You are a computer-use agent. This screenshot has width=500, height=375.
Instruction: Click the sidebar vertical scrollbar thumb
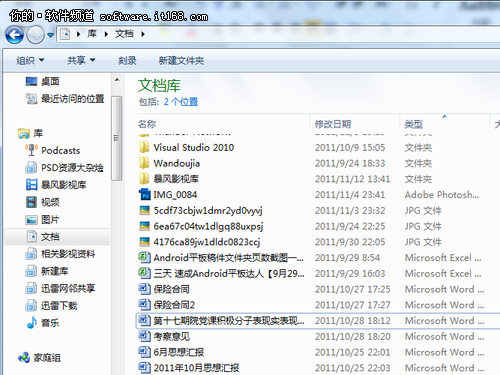tap(116, 138)
